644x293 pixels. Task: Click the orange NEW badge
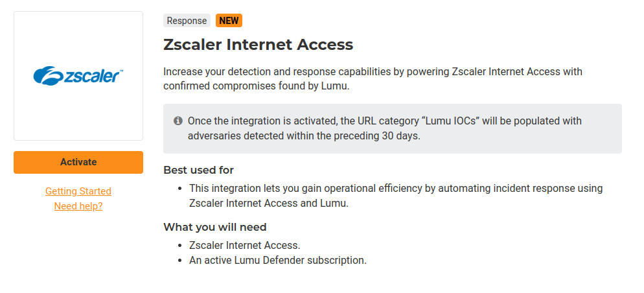[x=229, y=21]
